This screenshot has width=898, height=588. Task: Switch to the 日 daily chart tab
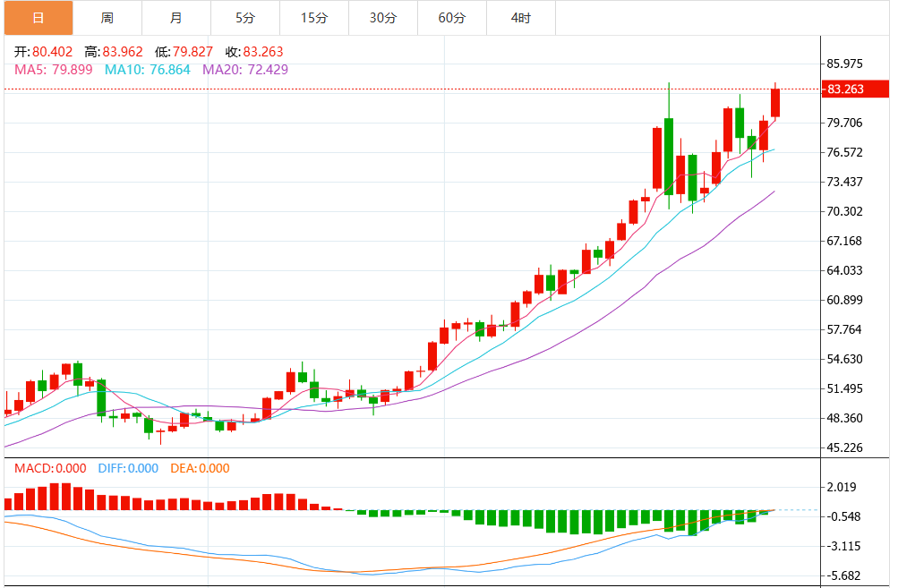[x=37, y=18]
